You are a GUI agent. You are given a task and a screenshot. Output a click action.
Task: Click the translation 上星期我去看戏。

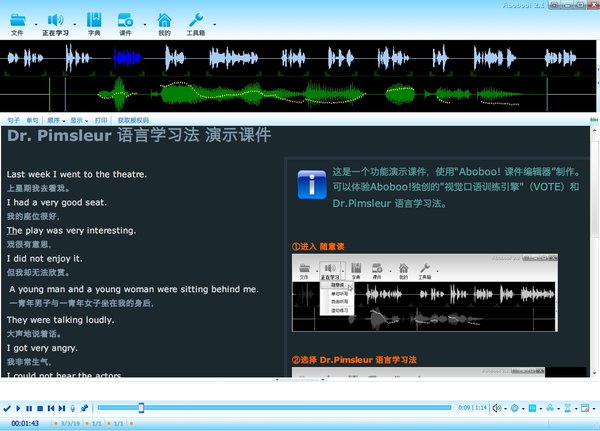tap(38, 188)
